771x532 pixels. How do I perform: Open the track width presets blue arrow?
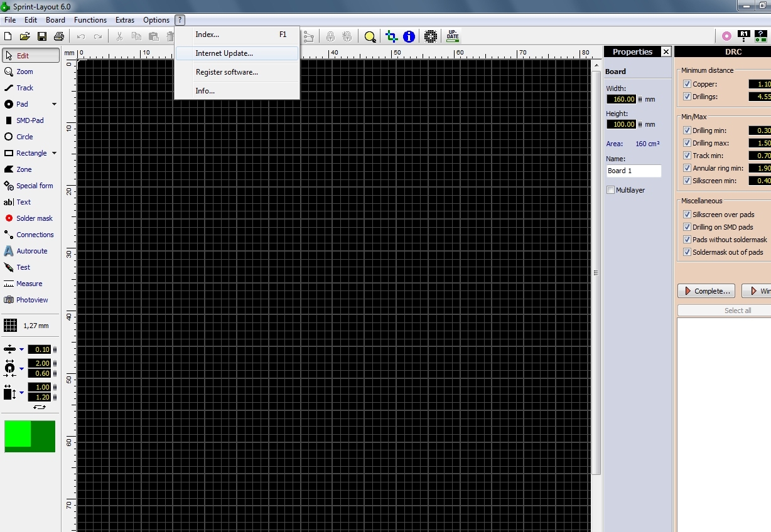[x=21, y=349]
